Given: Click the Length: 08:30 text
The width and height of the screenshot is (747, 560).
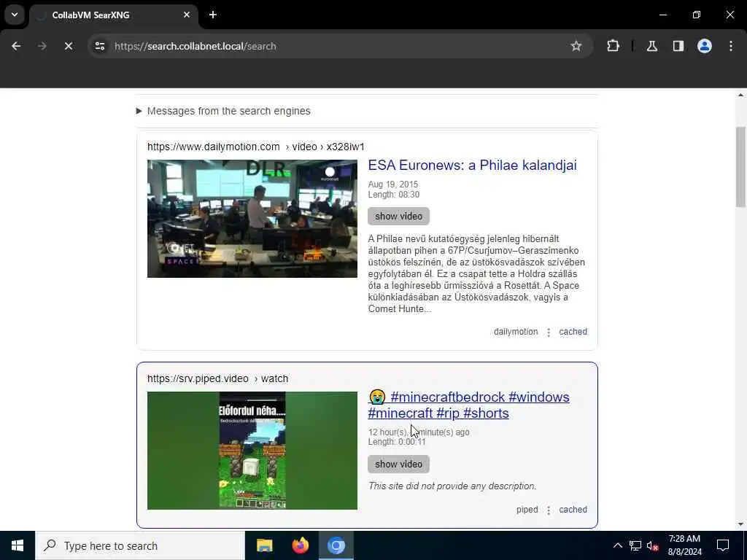Looking at the screenshot, I should tap(393, 195).
